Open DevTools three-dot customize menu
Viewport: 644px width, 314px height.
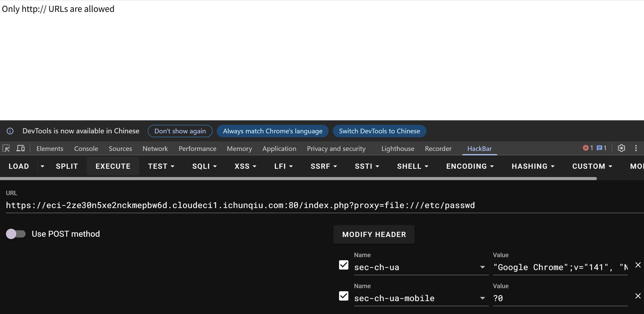point(636,148)
